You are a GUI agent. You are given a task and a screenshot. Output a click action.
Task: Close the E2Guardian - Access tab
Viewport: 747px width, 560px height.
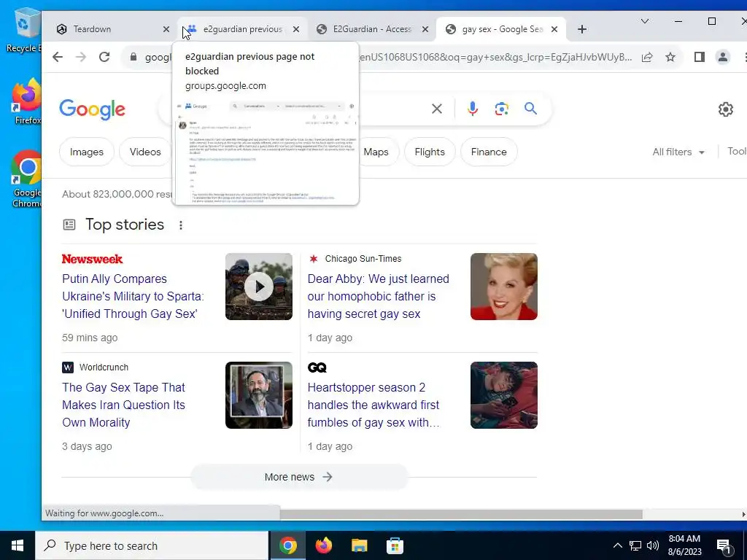(425, 29)
